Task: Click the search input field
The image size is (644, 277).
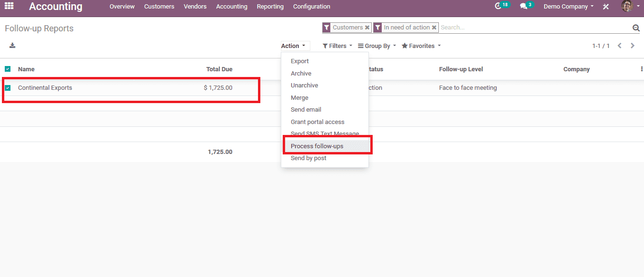Action: pos(535,28)
